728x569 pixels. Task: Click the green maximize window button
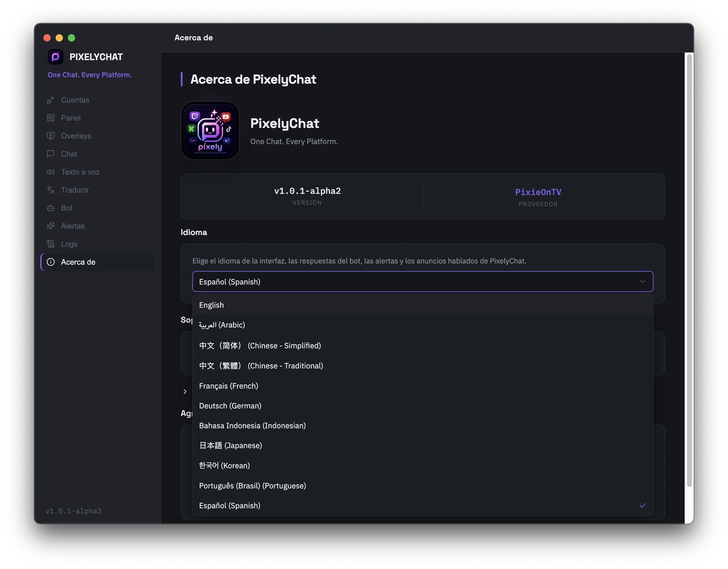pos(71,38)
